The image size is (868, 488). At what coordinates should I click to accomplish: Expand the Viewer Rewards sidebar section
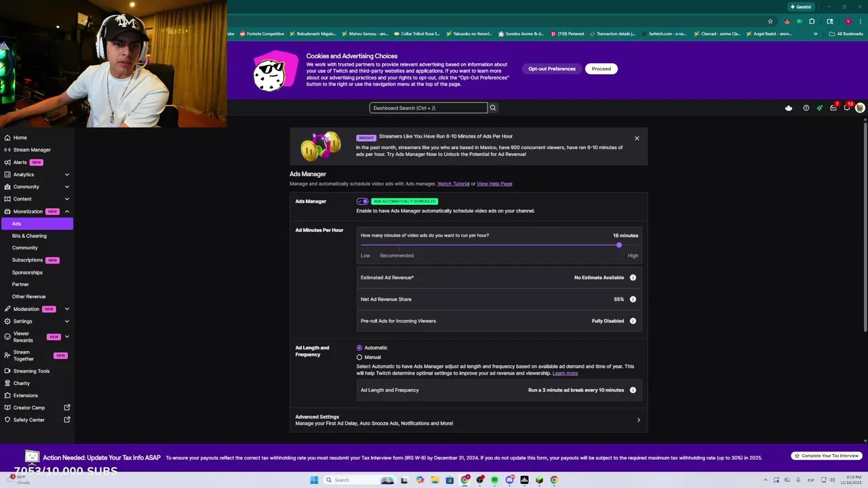click(x=66, y=336)
